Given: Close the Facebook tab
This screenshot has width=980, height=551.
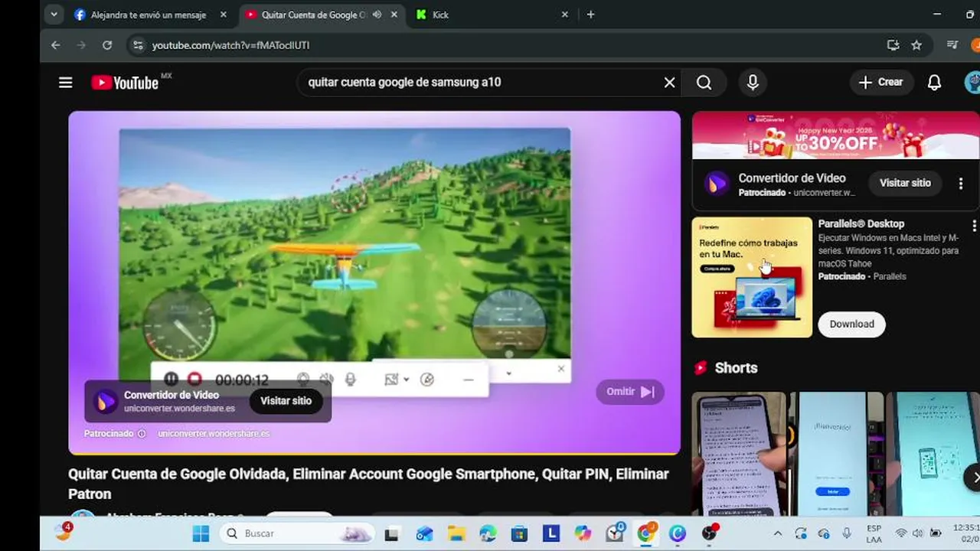Looking at the screenshot, I should [224, 15].
